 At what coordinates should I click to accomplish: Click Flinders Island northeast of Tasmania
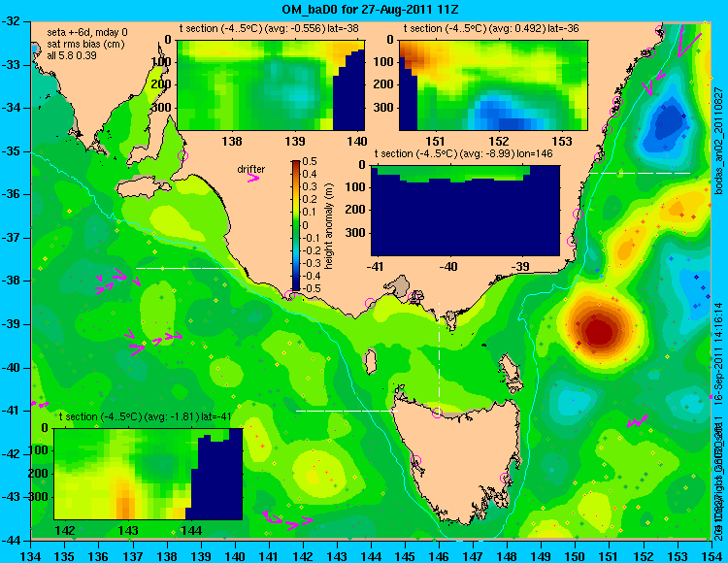coord(509,369)
